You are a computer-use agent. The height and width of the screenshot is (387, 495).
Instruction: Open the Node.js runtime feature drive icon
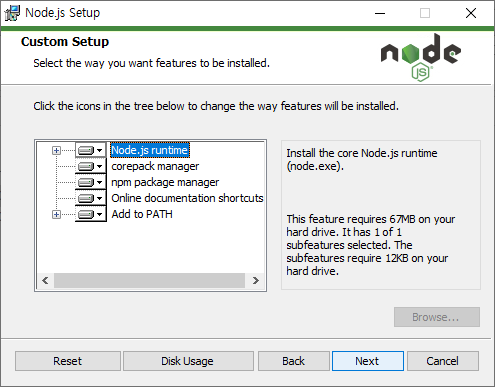[91, 150]
